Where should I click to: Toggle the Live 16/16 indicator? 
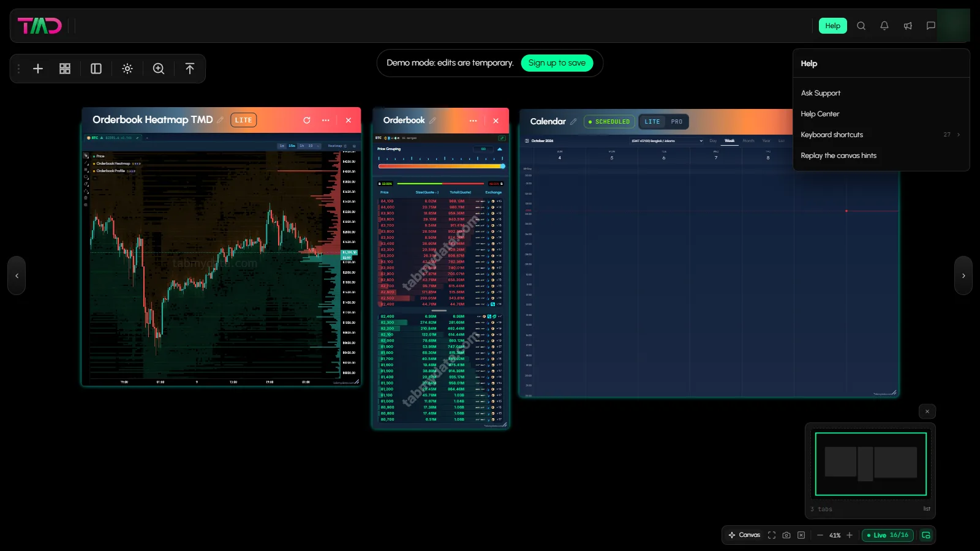pyautogui.click(x=888, y=535)
